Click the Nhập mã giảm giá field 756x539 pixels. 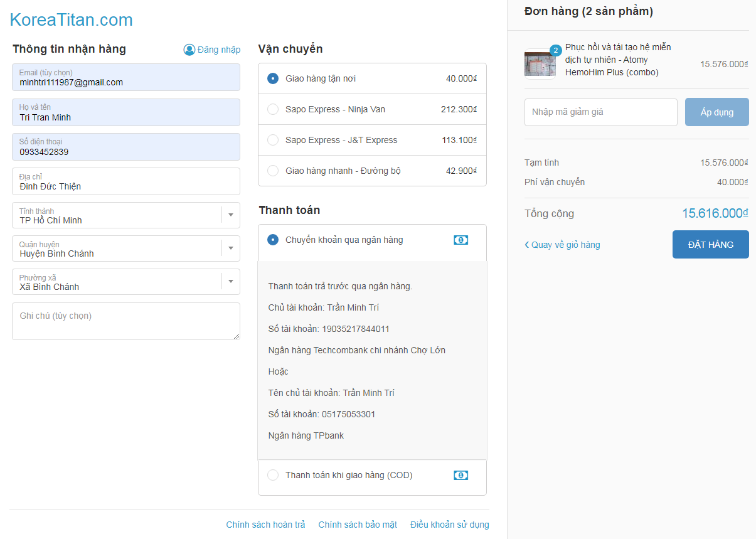pos(600,112)
